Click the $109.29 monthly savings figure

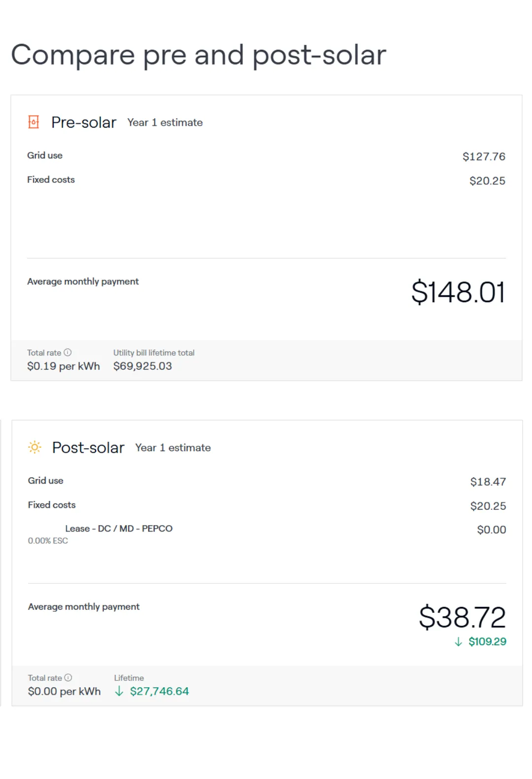point(487,641)
